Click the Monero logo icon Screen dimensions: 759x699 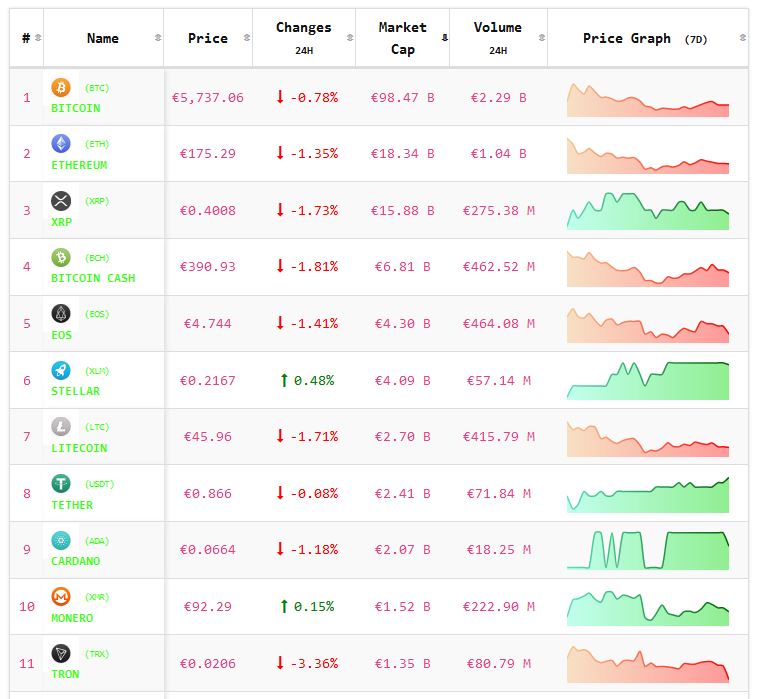click(61, 597)
